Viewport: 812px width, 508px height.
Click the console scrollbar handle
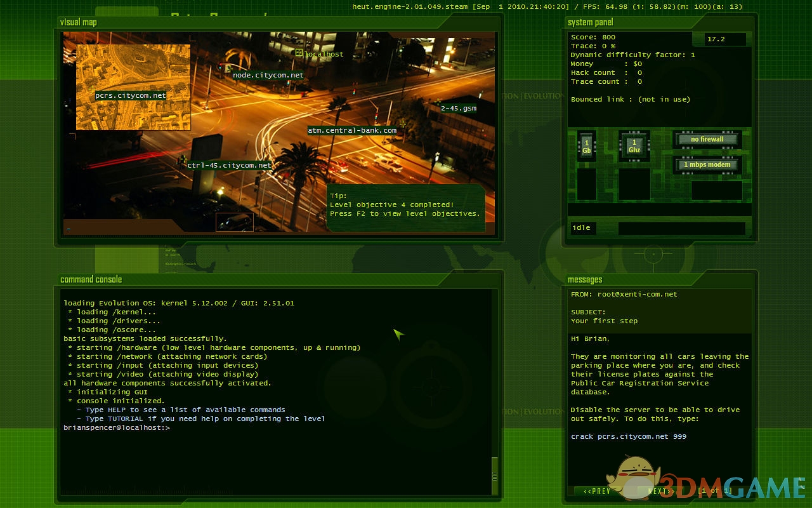[495, 475]
